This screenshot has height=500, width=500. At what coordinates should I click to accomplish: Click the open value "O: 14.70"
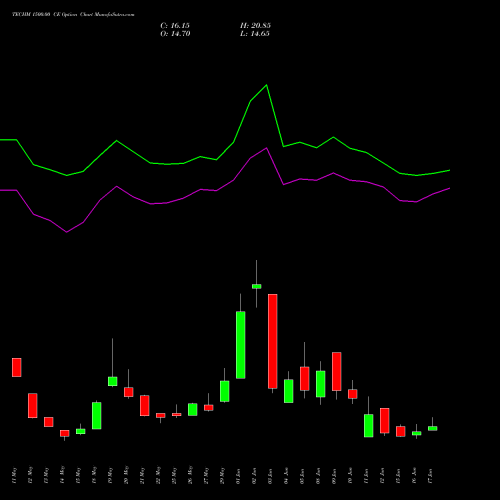[175, 34]
